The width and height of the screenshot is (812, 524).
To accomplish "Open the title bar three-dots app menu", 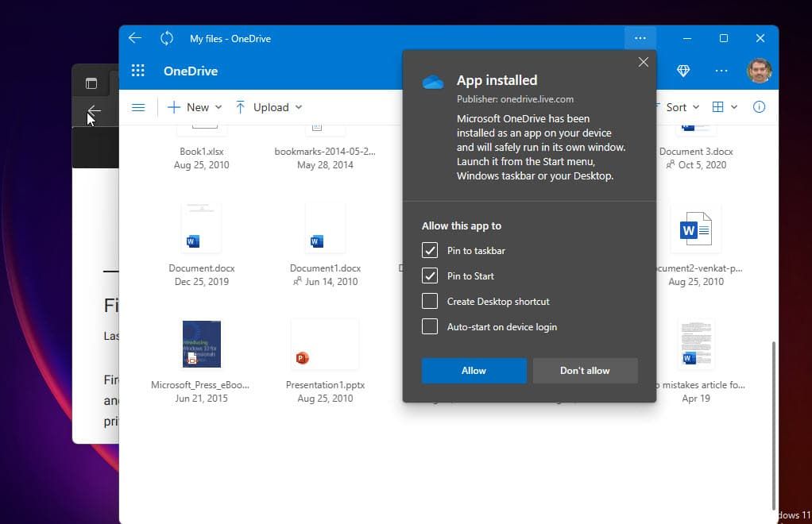I will [x=640, y=38].
